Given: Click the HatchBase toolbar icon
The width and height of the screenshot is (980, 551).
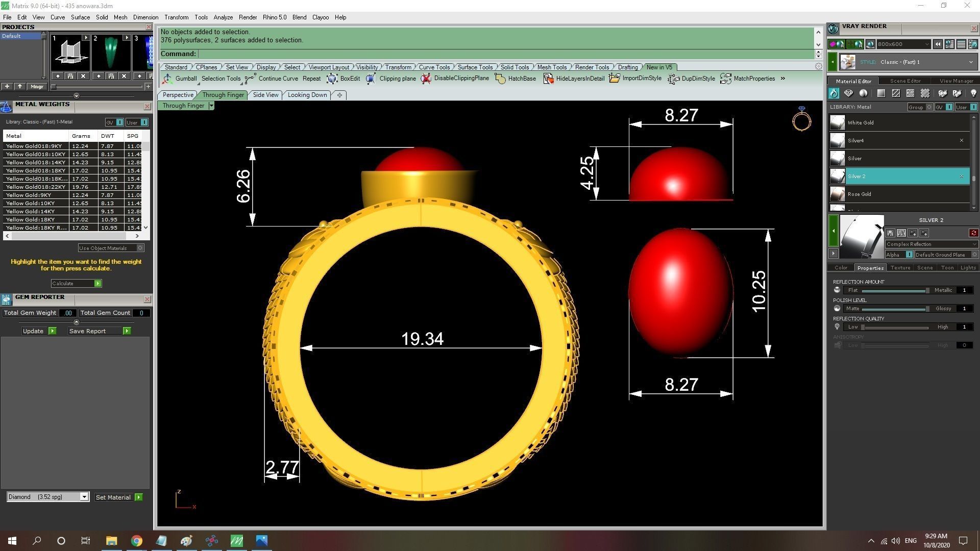Looking at the screenshot, I should [500, 79].
